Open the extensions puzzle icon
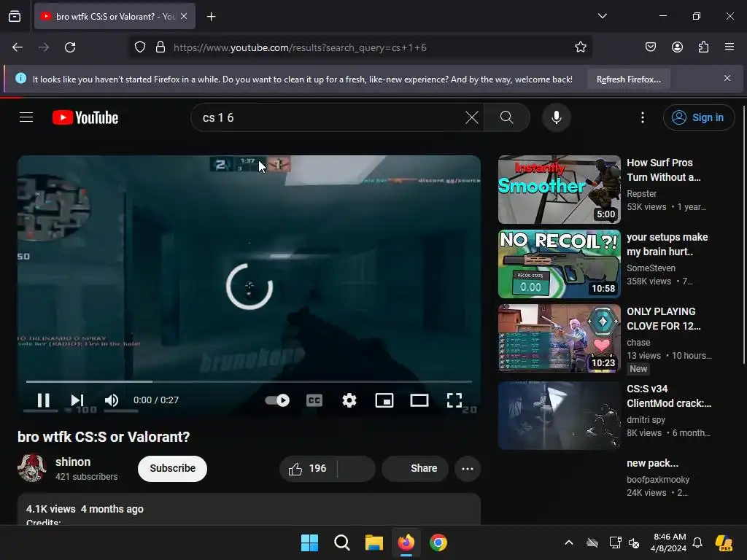The width and height of the screenshot is (747, 560). click(x=703, y=47)
